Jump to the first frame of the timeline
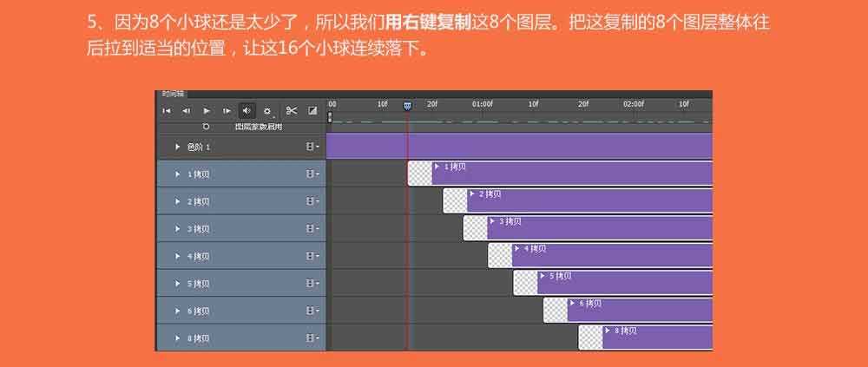The width and height of the screenshot is (868, 367). tap(166, 111)
